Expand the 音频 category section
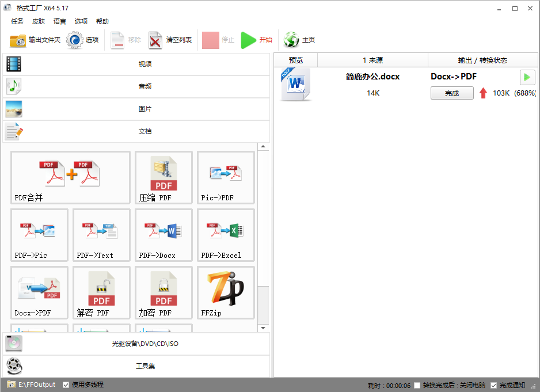 [x=136, y=86]
